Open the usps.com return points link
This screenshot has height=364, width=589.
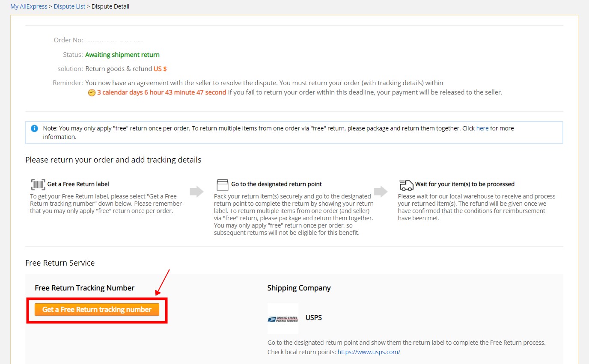(369, 352)
